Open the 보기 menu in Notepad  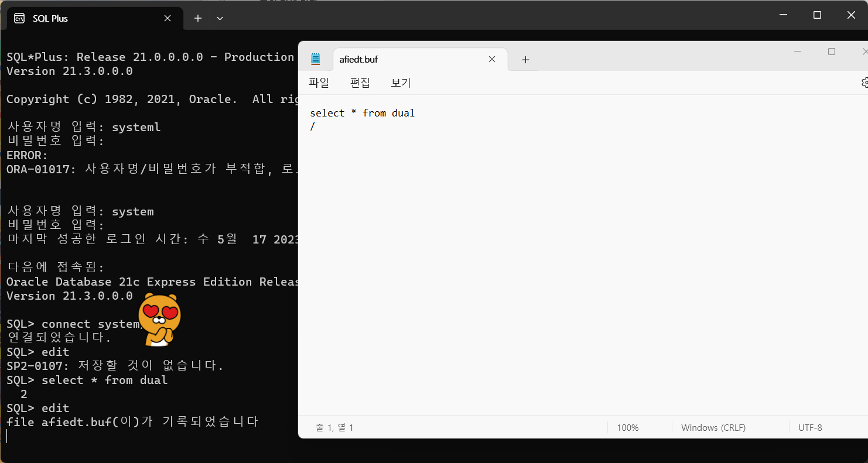[401, 83]
